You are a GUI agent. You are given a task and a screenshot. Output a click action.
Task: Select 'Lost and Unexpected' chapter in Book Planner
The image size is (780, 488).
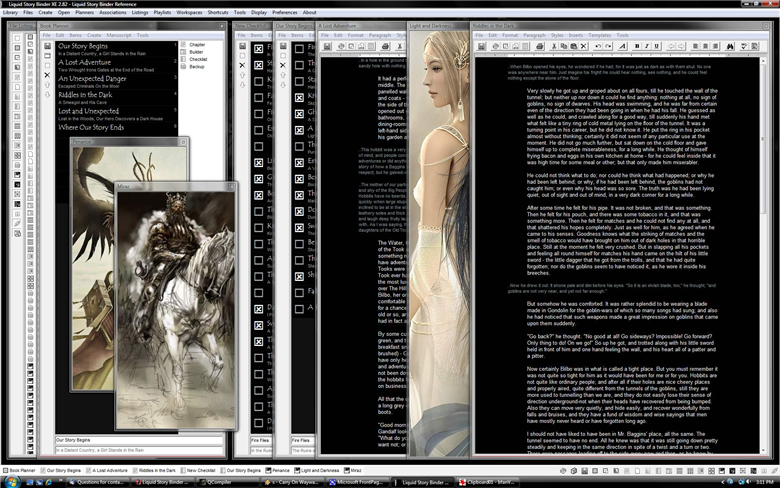(x=116, y=114)
